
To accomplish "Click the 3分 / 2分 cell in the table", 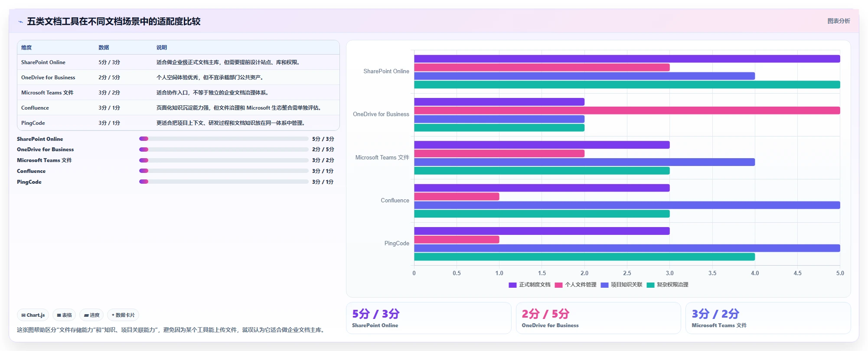I will click(109, 93).
